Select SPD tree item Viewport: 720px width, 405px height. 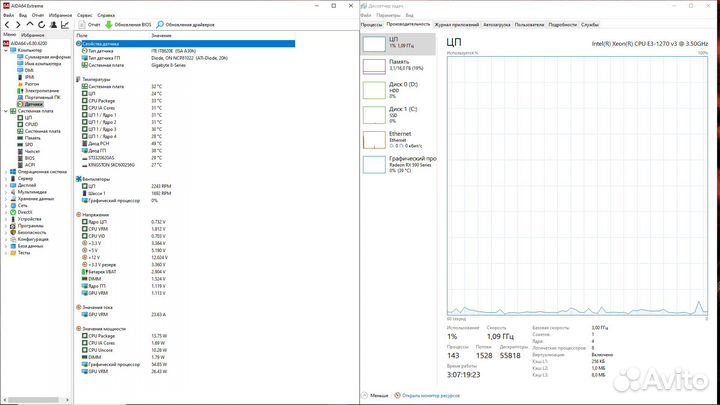tap(25, 145)
